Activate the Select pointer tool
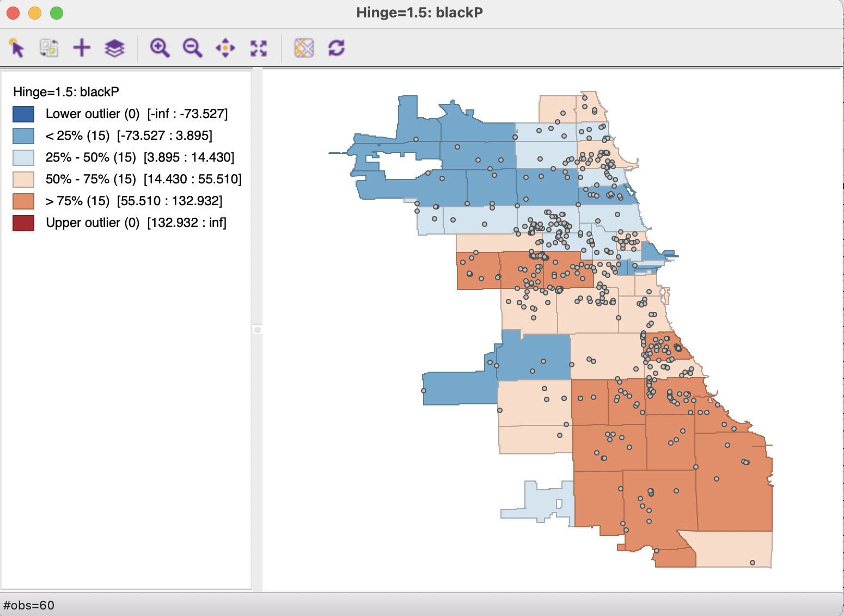Screen dimensions: 844x616 [x=17, y=48]
